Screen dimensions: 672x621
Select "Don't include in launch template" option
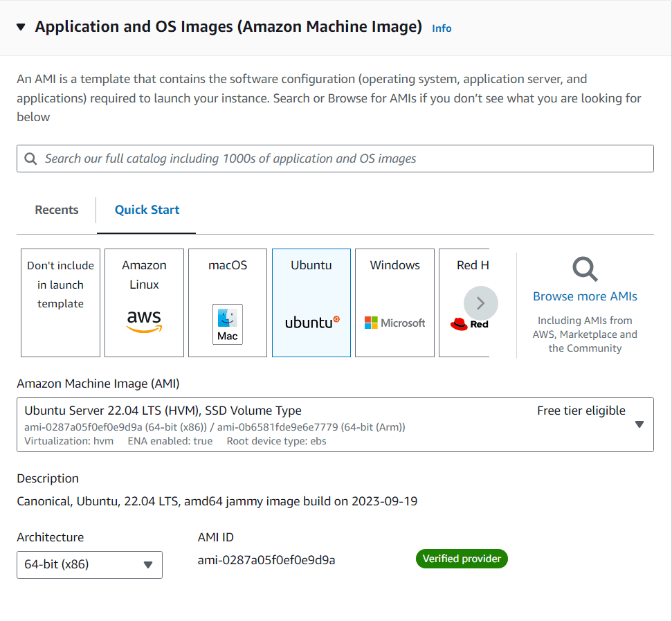pyautogui.click(x=61, y=303)
